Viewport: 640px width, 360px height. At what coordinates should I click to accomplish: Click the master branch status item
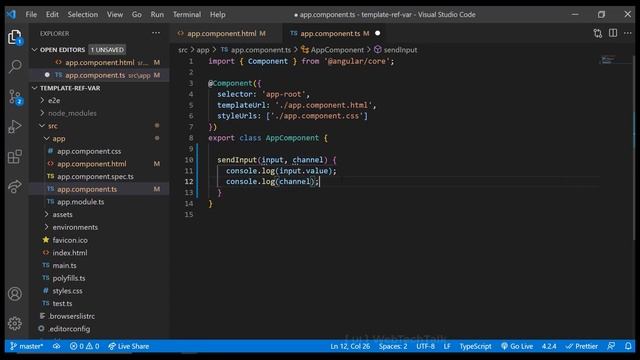click(27, 346)
